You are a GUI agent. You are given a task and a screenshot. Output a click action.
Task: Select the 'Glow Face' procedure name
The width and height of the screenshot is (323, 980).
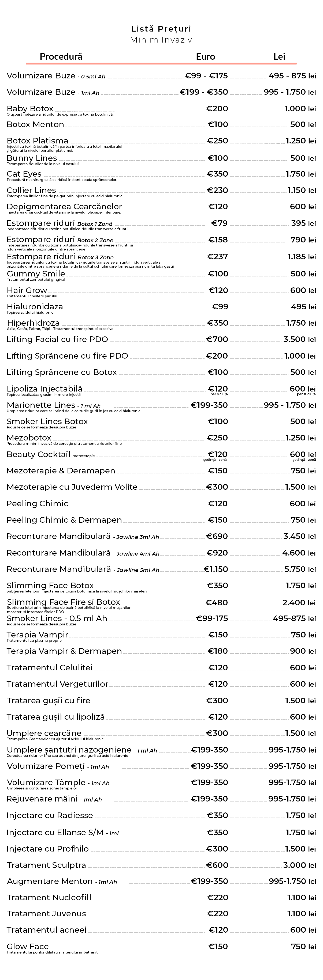pos(28,946)
